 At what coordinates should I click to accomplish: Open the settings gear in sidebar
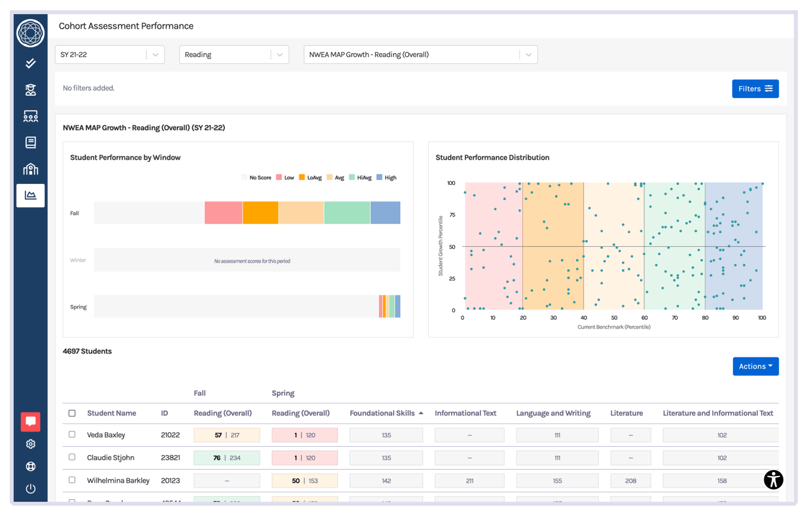point(31,444)
